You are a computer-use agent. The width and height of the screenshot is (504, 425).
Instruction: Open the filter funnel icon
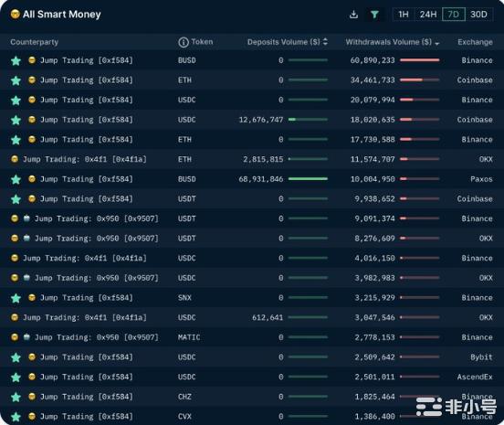(374, 15)
